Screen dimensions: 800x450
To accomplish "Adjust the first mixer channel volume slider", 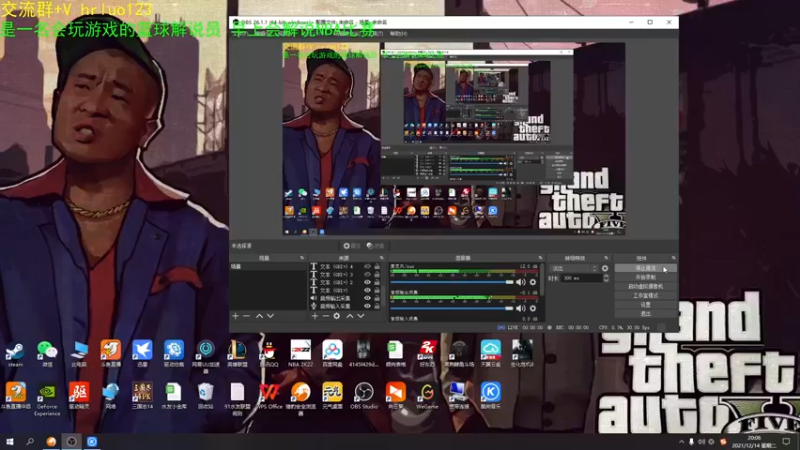I will (x=452, y=282).
